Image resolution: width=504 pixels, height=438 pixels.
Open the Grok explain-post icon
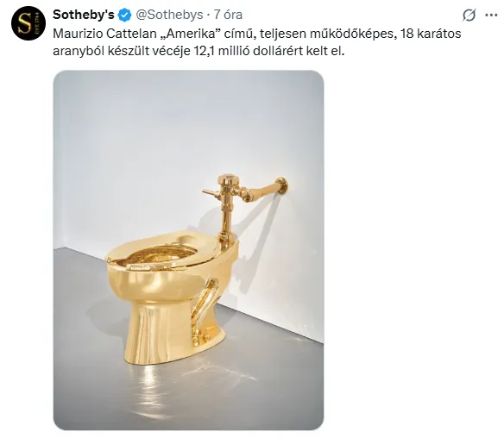[x=469, y=16]
